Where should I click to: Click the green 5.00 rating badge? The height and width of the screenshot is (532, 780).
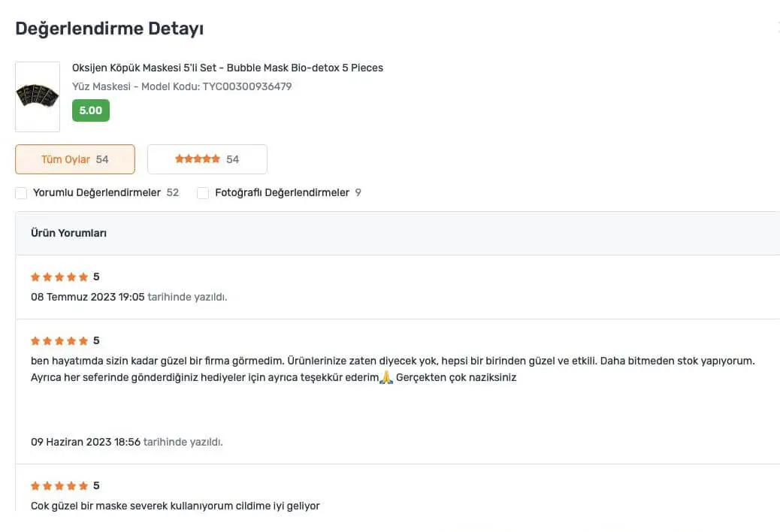90,110
